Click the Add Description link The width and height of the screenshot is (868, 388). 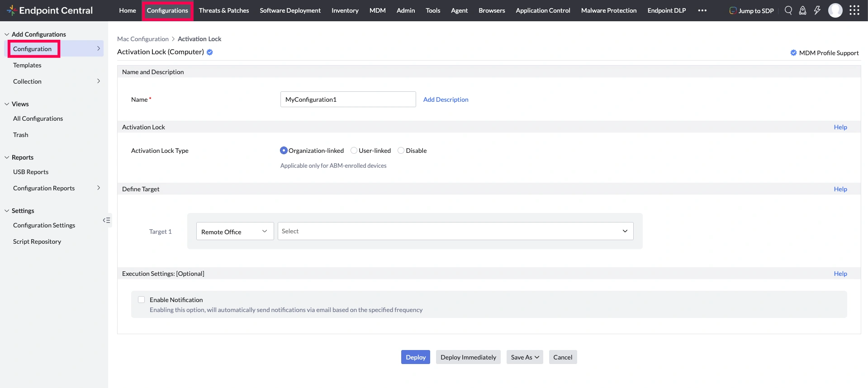(x=446, y=99)
